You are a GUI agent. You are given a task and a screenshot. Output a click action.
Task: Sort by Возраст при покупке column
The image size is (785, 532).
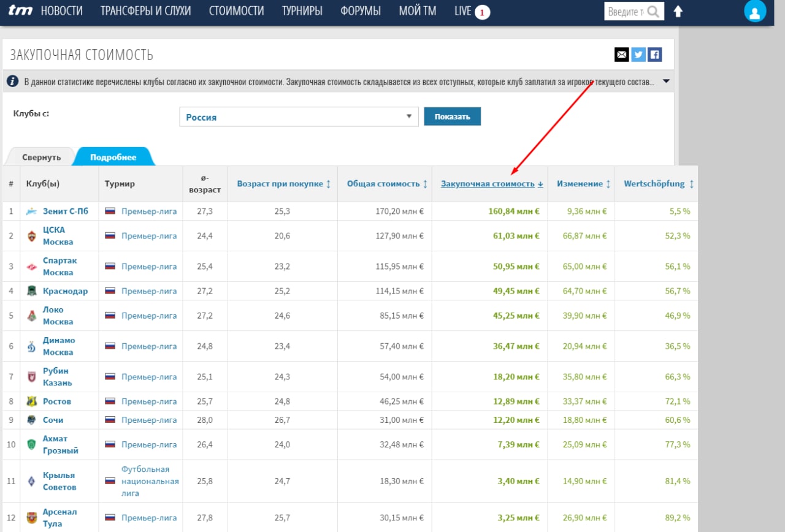point(284,184)
